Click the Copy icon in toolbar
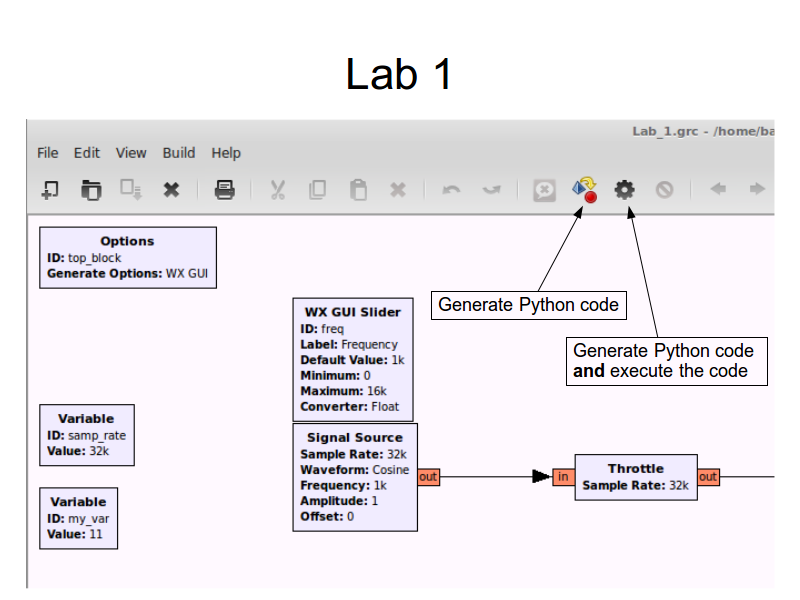800x600 pixels. click(318, 189)
